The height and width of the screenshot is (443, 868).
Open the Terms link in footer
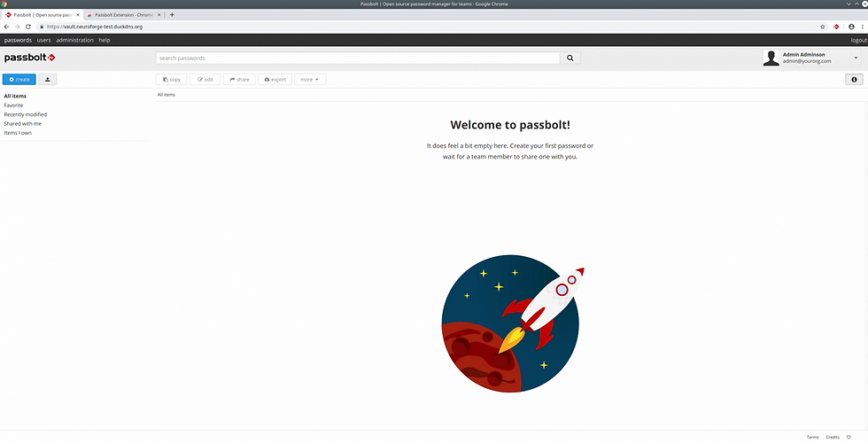click(813, 438)
